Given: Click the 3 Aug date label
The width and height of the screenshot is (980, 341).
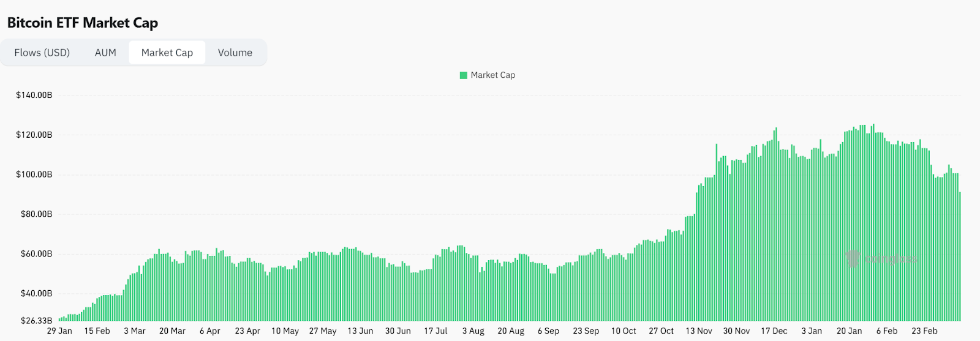Looking at the screenshot, I should [x=473, y=331].
